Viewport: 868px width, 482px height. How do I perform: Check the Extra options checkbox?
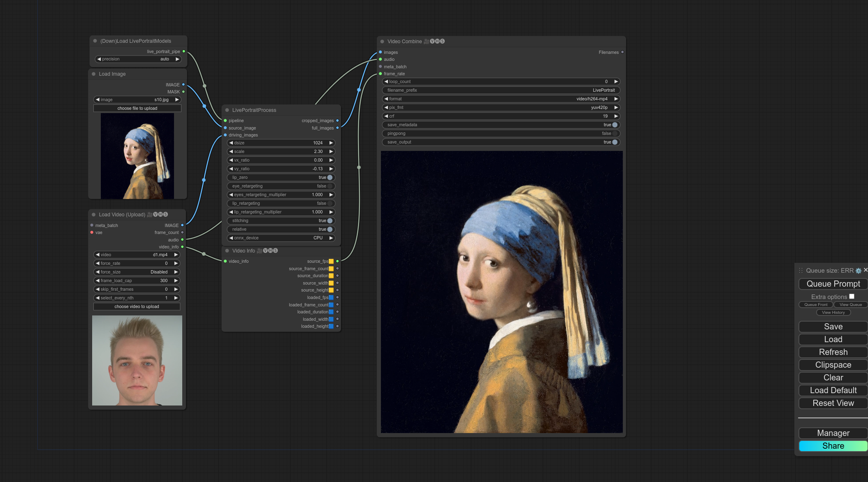coord(852,297)
